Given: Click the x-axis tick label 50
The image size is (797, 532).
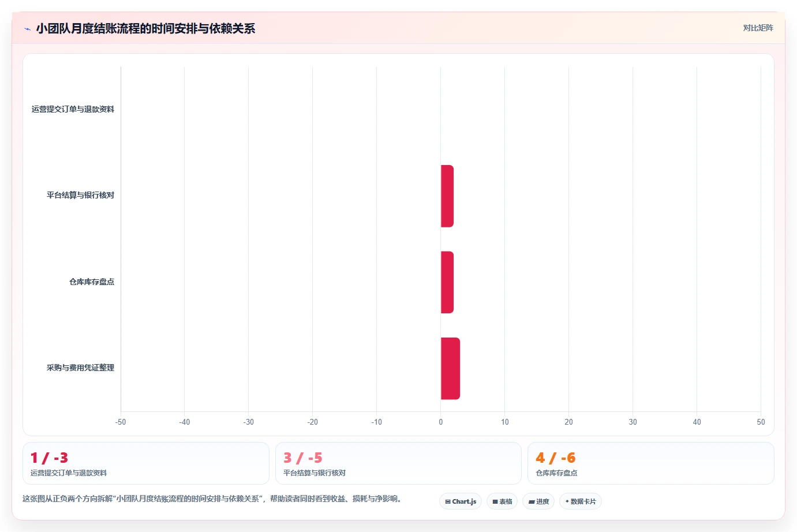Looking at the screenshot, I should coord(761,422).
